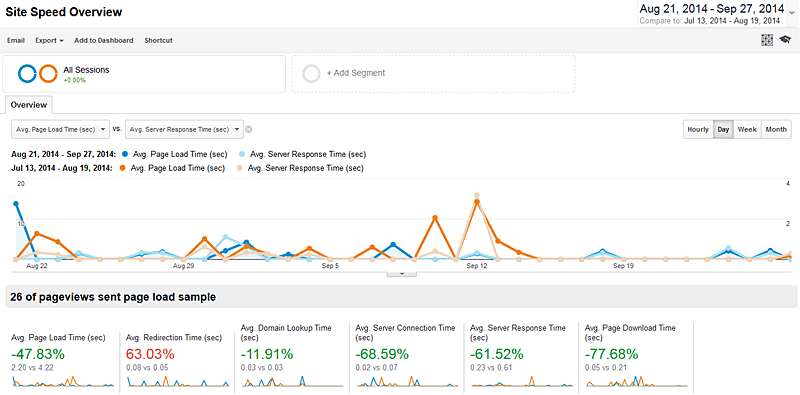Open the Avg. Page Load Time metric dropdown
The height and width of the screenshot is (395, 800).
click(61, 130)
